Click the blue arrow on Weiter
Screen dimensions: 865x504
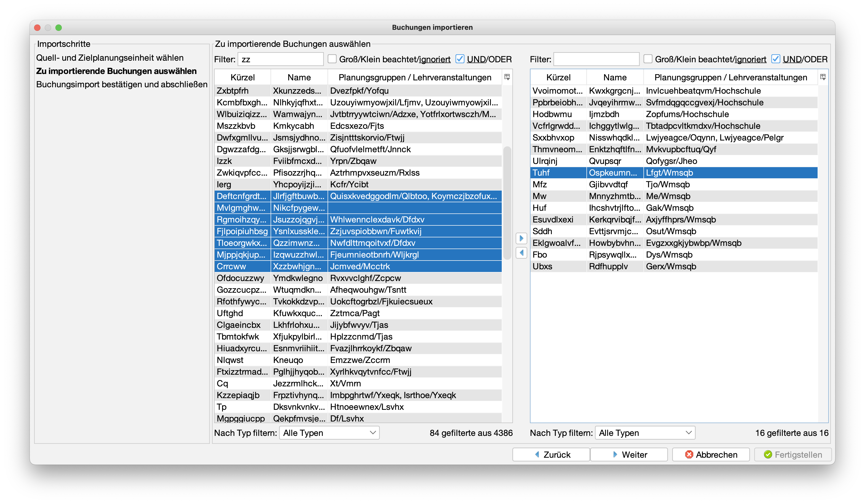(x=615, y=454)
